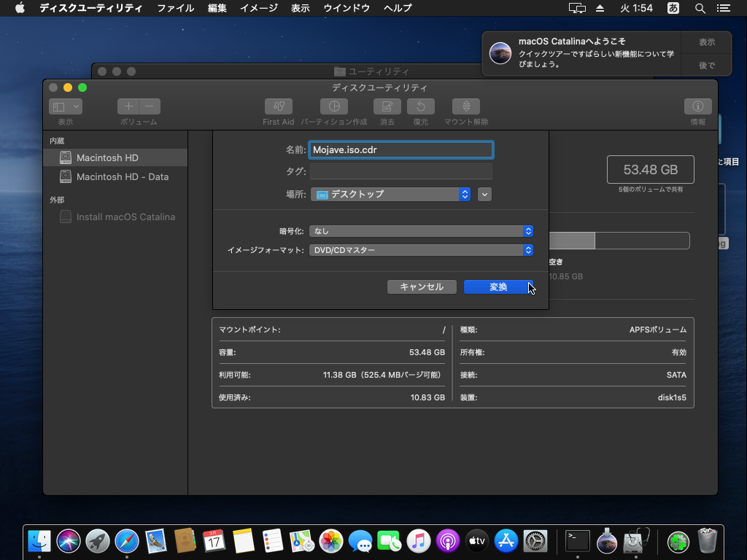Open the location (場所) Desktop popup

(x=391, y=194)
